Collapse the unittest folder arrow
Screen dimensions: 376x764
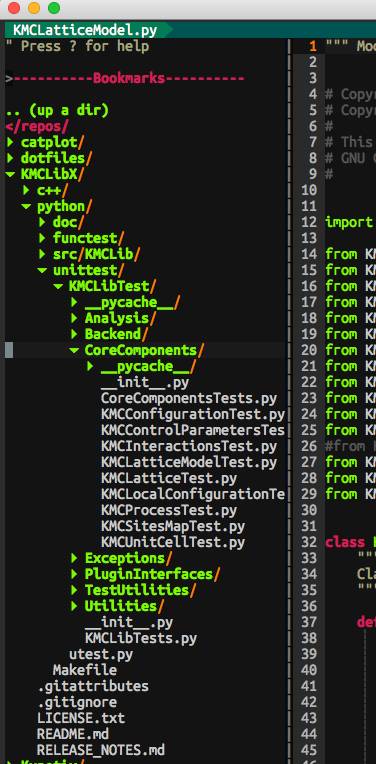(x=42, y=270)
